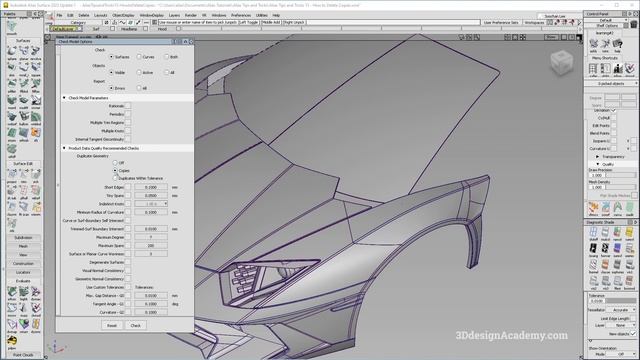The image size is (640, 360).
Task: Collapse the Quality section in Control Panel
Action: [x=598, y=164]
